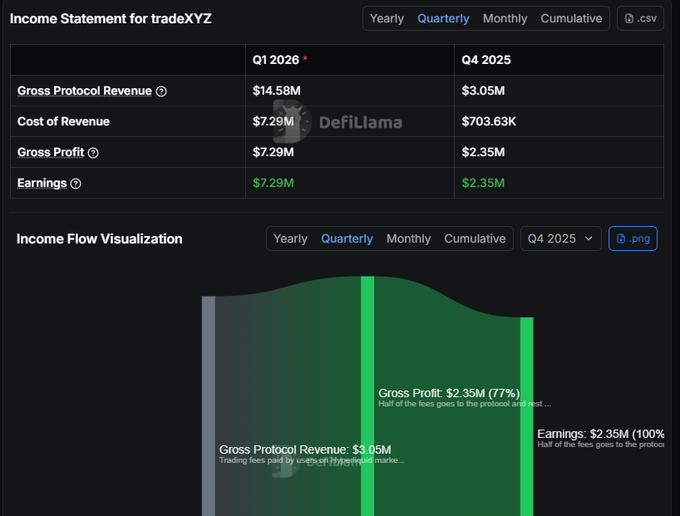Select Monthly in the Income Statement period toggle

[x=505, y=18]
